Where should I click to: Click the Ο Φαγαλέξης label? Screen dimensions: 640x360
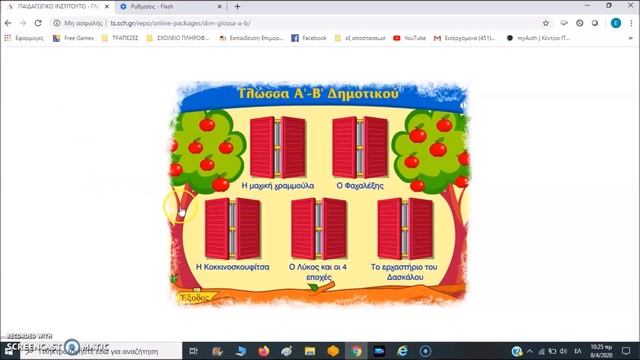(x=360, y=186)
